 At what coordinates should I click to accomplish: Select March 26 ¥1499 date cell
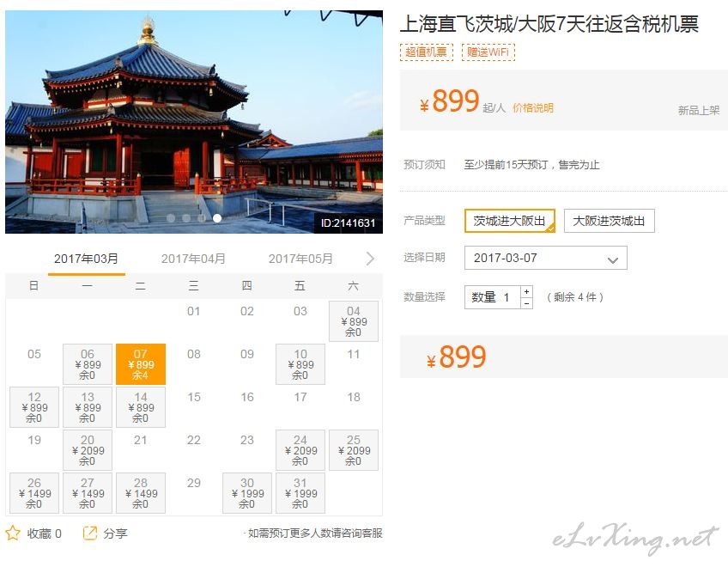tap(34, 493)
